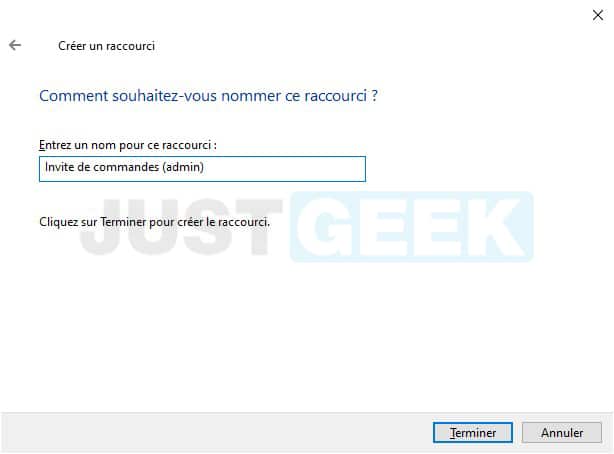Go back with the left arrow icon
614x454 pixels.
[15, 45]
